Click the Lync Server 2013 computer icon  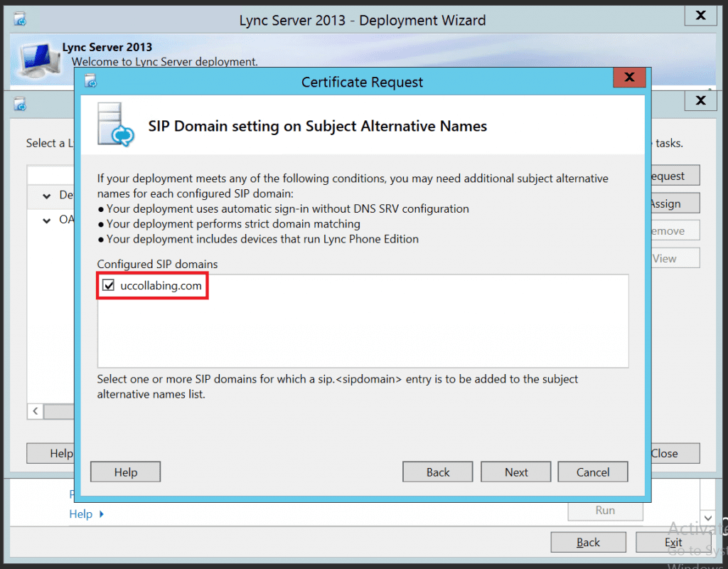click(36, 57)
